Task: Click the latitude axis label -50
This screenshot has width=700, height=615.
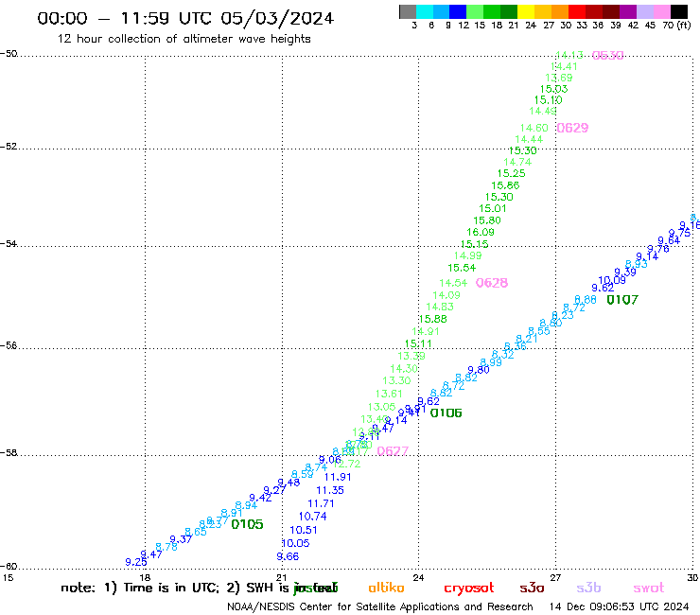Action: coord(9,54)
